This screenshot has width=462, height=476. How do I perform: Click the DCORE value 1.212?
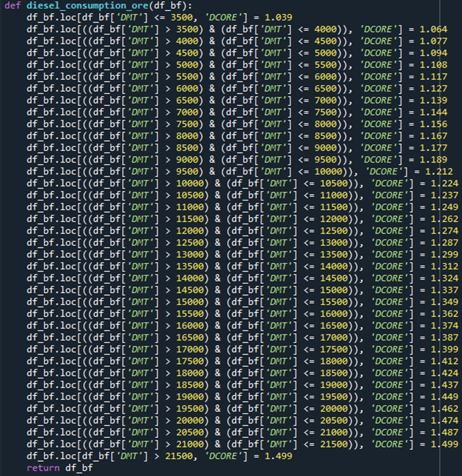click(x=439, y=172)
